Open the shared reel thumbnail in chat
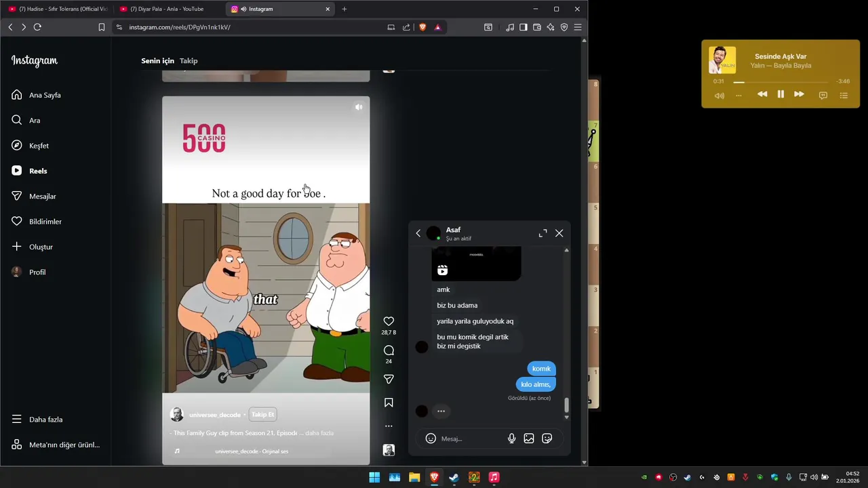Viewport: 868px width, 488px height. pyautogui.click(x=476, y=264)
